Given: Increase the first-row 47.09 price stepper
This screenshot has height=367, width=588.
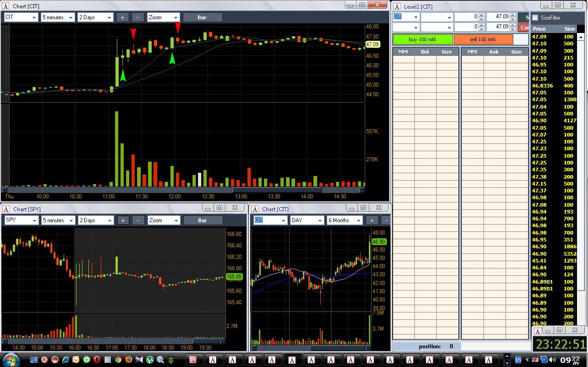Looking at the screenshot, I should coord(512,15).
